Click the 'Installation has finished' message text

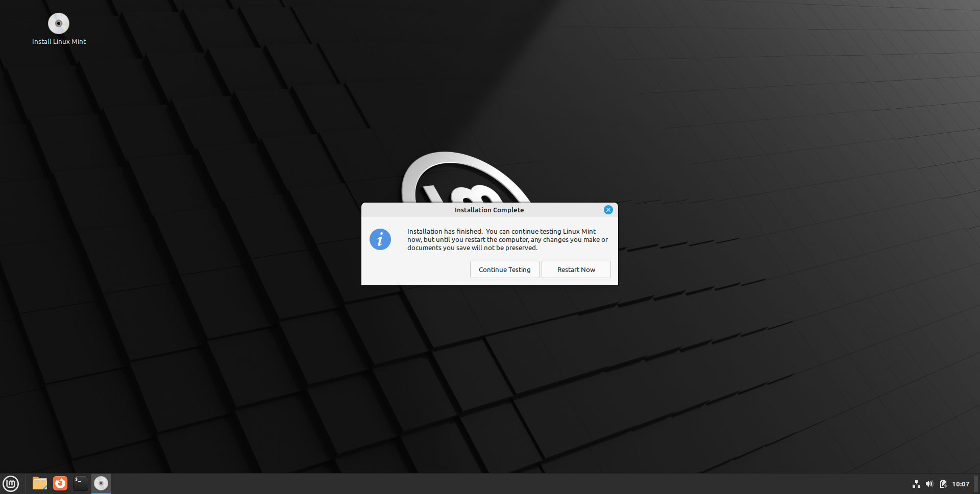[x=507, y=239]
